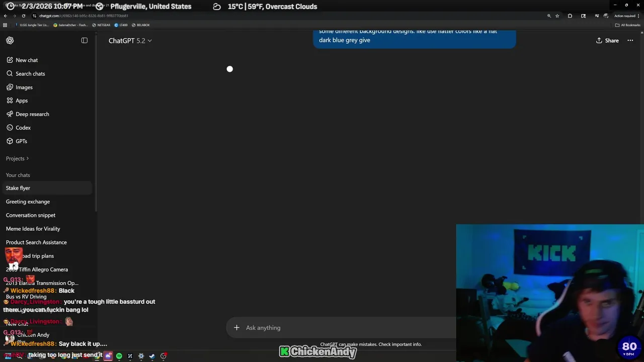Open the NETGEAR bookmark

(101, 25)
